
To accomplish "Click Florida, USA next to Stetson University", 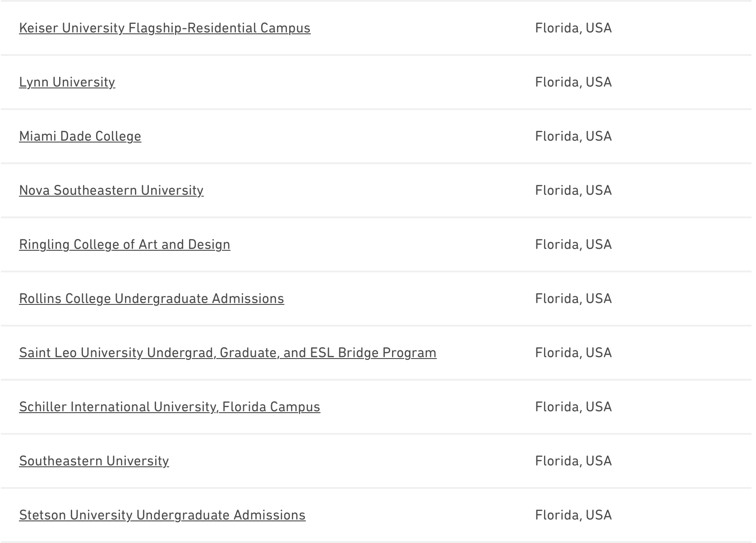I will (573, 515).
